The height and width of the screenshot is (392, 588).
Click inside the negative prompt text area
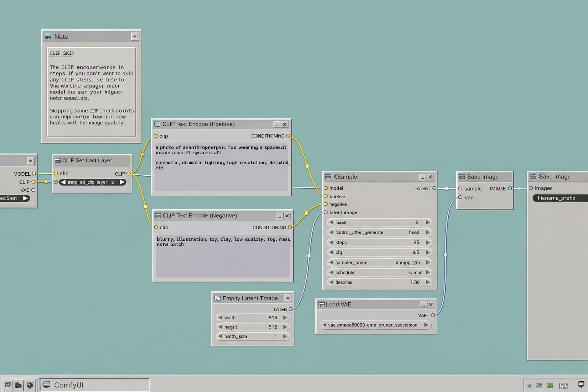point(222,256)
